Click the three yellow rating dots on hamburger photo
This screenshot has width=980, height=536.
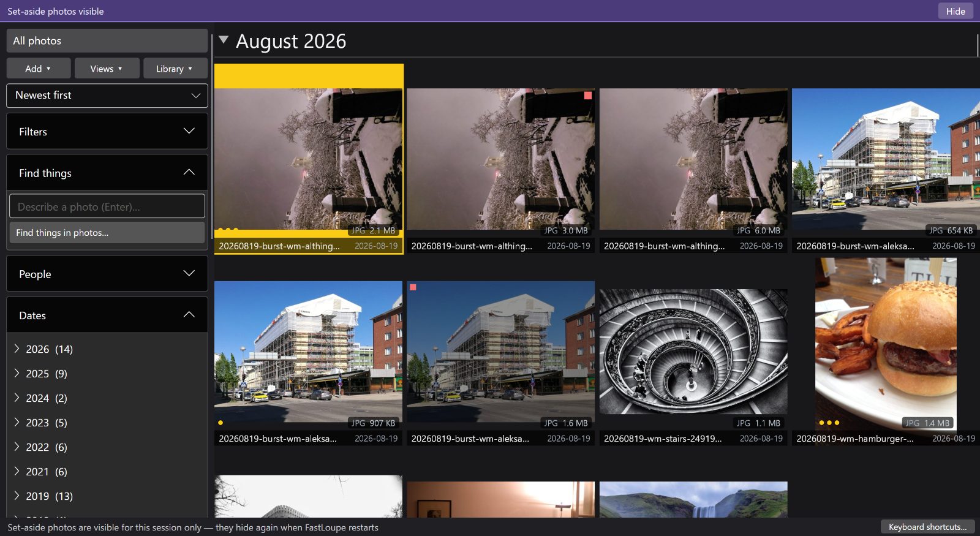(829, 423)
